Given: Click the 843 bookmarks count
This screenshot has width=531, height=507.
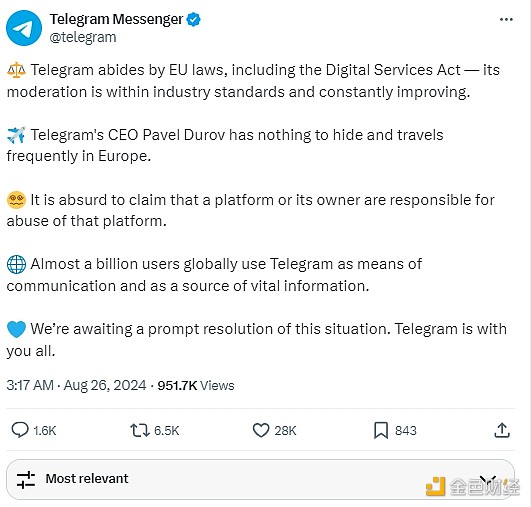Looking at the screenshot, I should 406,430.
